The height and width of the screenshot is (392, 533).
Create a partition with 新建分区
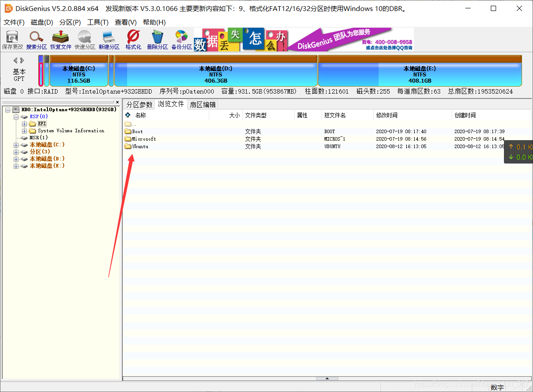[x=109, y=40]
